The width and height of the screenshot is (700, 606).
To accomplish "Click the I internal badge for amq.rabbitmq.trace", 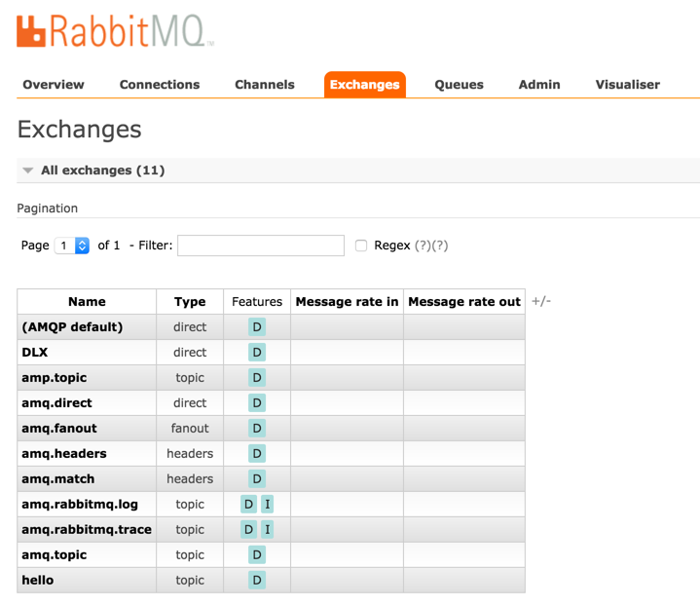I will (268, 530).
